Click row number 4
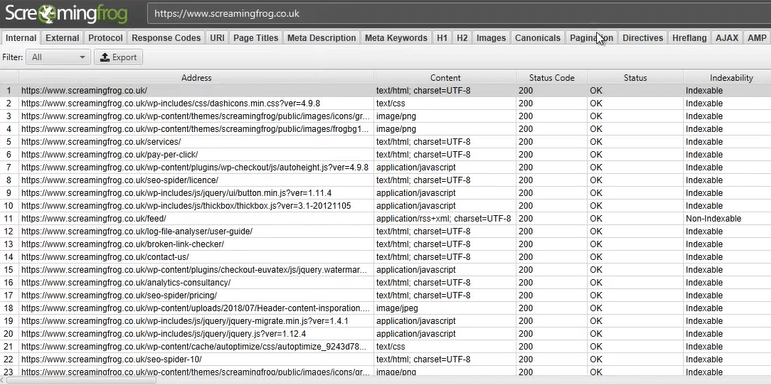Viewport: 771px width, 385px height. 9,129
